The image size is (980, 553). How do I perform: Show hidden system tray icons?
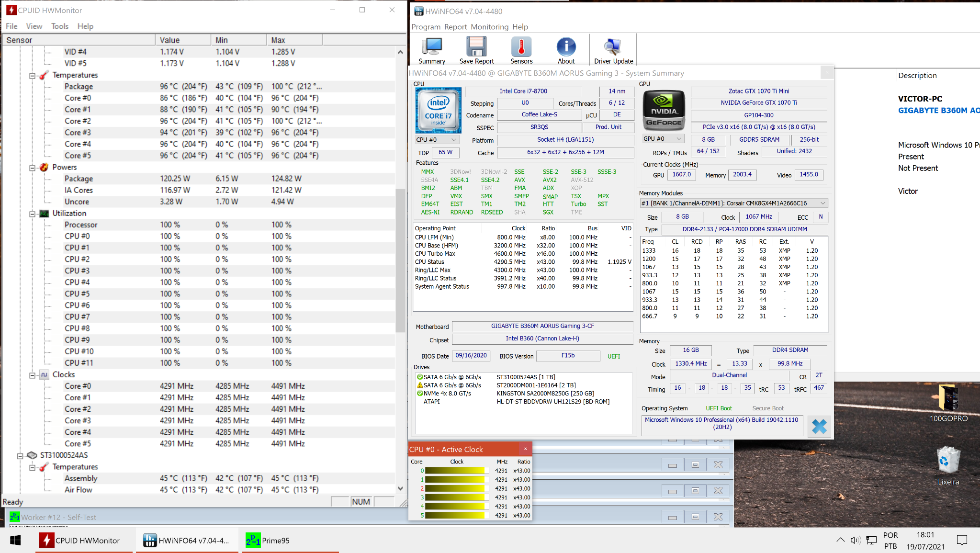point(840,540)
